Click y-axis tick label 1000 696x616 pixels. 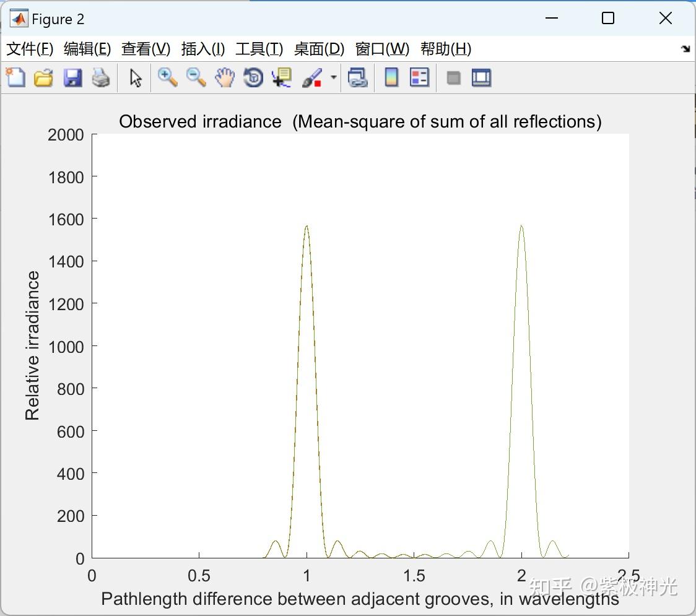pyautogui.click(x=66, y=347)
